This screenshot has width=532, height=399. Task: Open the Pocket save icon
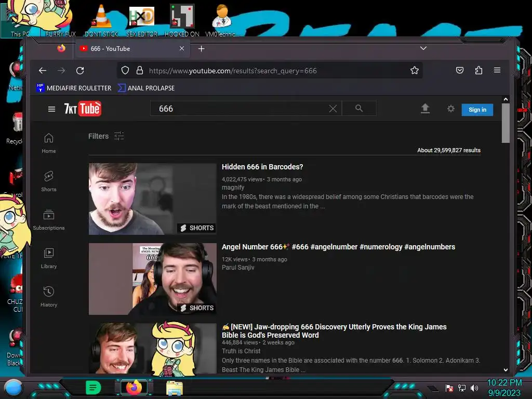point(459,70)
